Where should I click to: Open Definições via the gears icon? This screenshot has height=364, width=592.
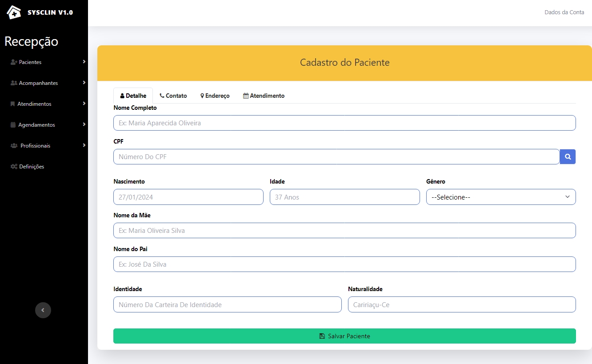point(14,167)
